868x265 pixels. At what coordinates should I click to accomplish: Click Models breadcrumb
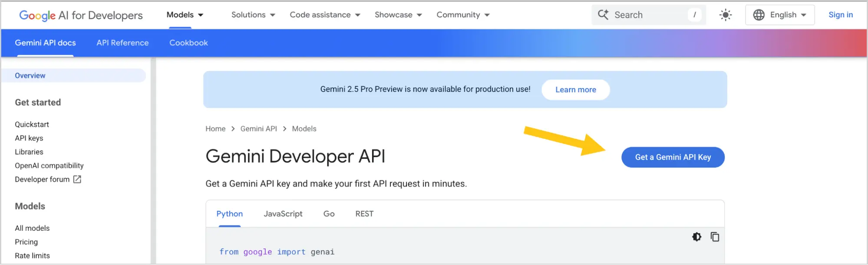[304, 129]
